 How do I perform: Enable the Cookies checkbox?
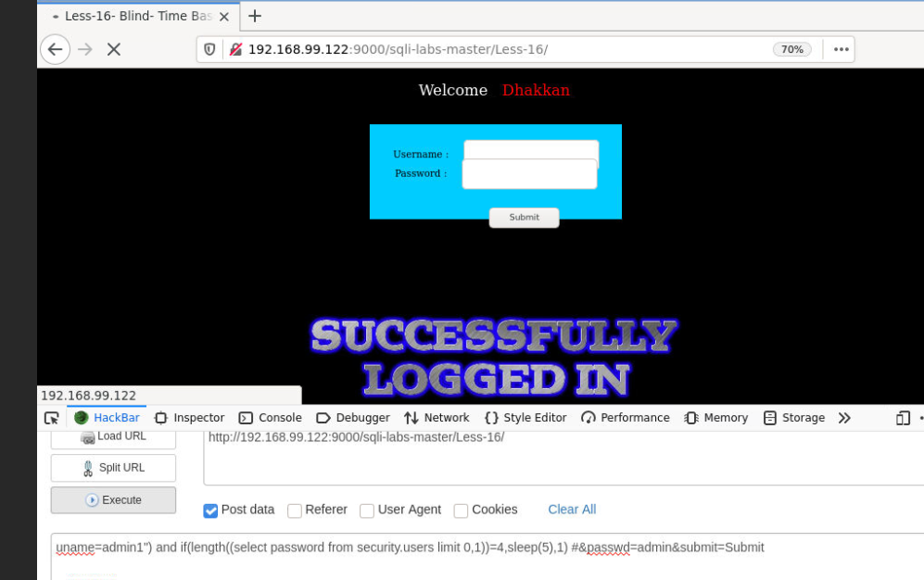(461, 511)
